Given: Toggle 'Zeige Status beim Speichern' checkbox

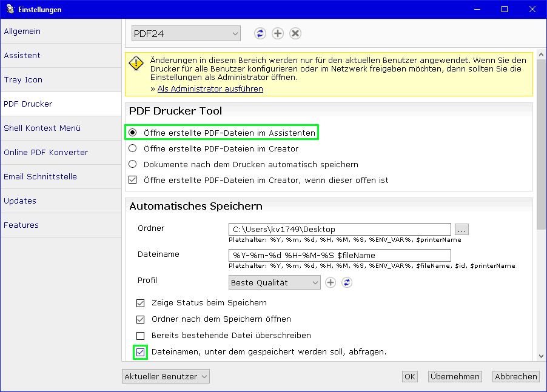Looking at the screenshot, I should (x=141, y=303).
